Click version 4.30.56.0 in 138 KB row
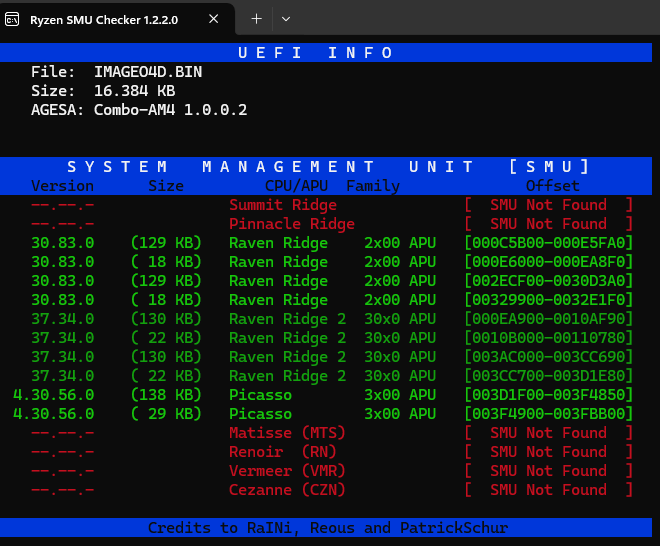Viewport: 660px width, 546px height. [x=54, y=395]
